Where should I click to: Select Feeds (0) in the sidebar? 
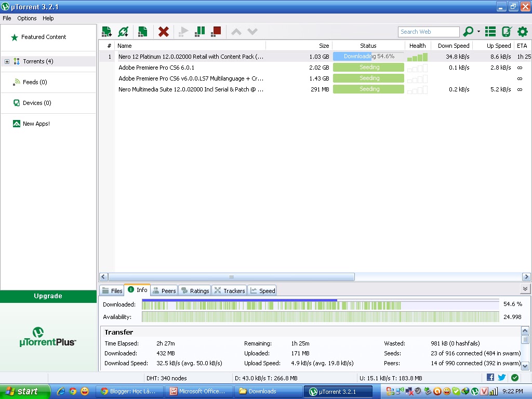click(35, 82)
